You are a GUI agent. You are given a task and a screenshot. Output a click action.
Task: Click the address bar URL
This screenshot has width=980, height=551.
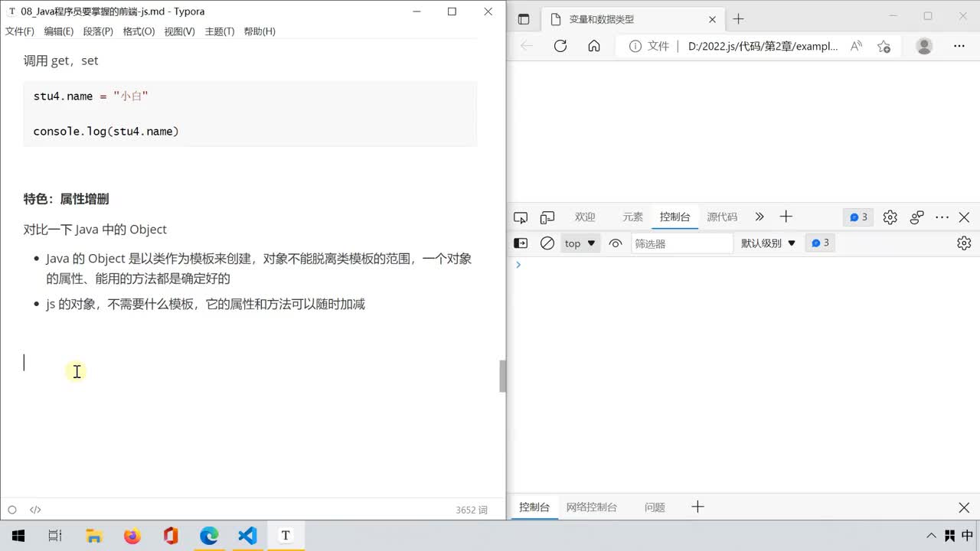coord(763,46)
